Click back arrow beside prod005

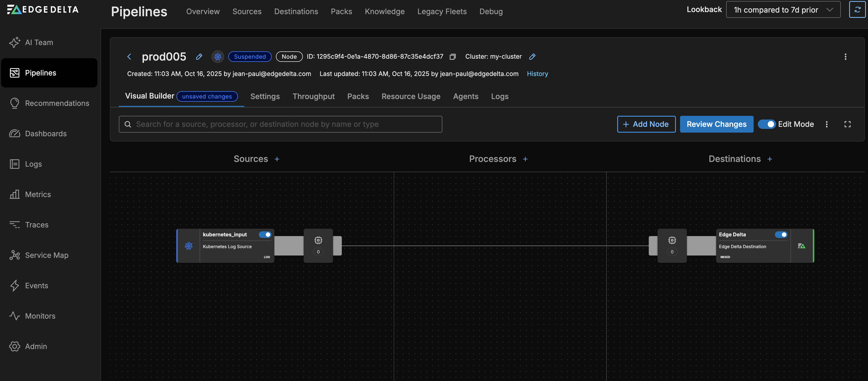point(129,57)
